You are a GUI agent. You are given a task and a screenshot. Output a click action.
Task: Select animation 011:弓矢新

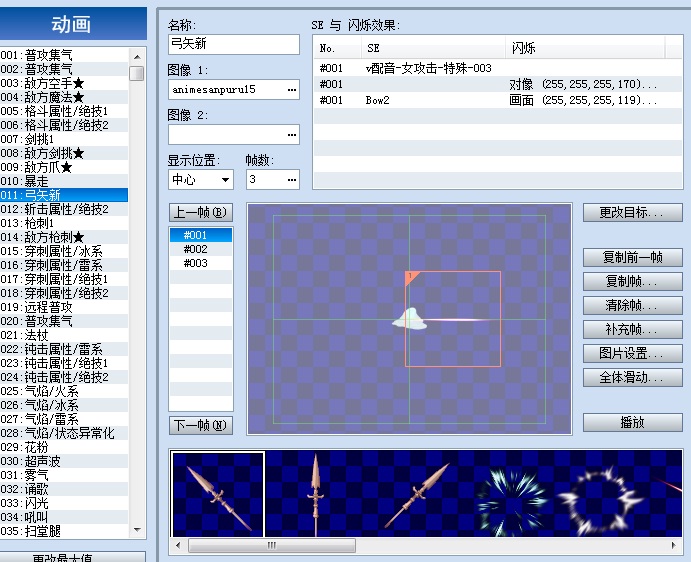tap(64, 195)
